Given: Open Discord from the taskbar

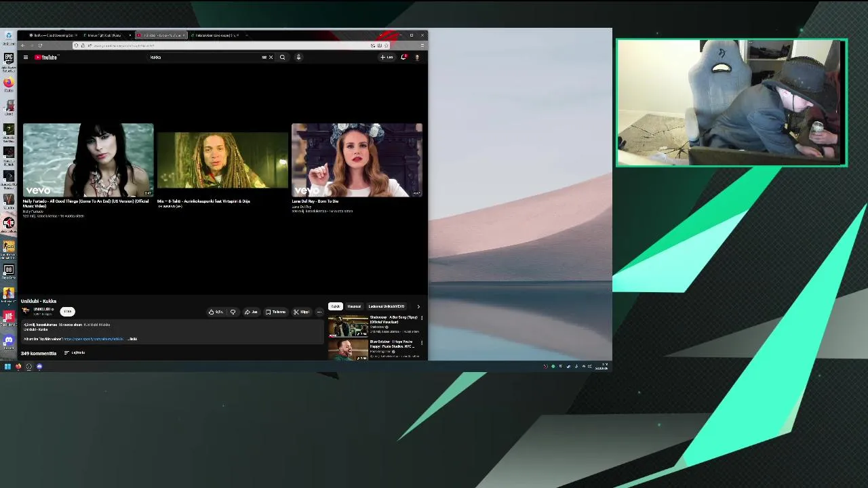Looking at the screenshot, I should (x=39, y=367).
